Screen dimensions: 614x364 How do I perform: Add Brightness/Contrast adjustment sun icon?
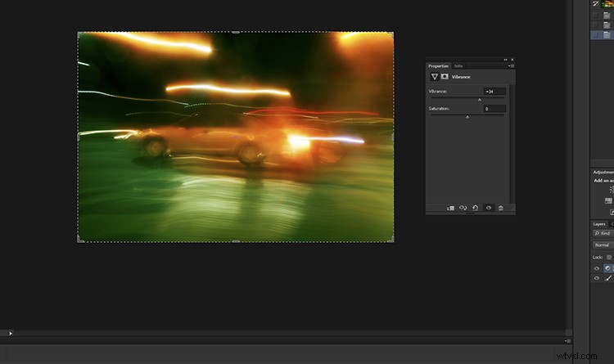tap(612, 190)
